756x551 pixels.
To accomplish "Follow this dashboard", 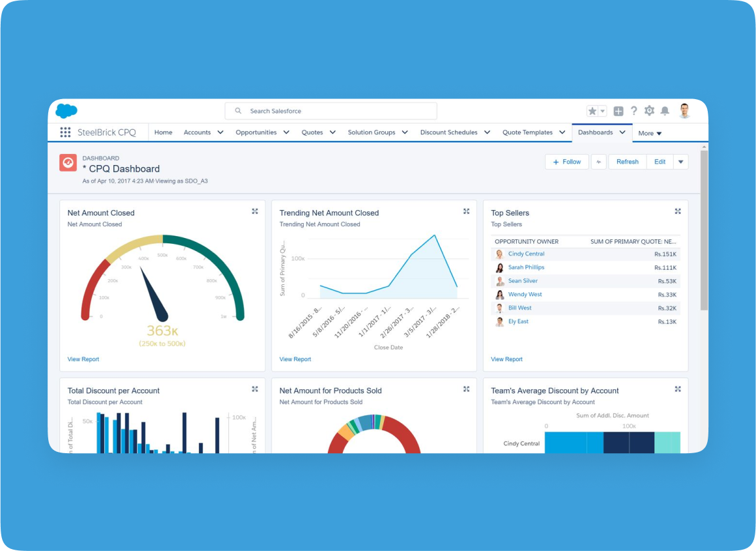I will point(566,162).
